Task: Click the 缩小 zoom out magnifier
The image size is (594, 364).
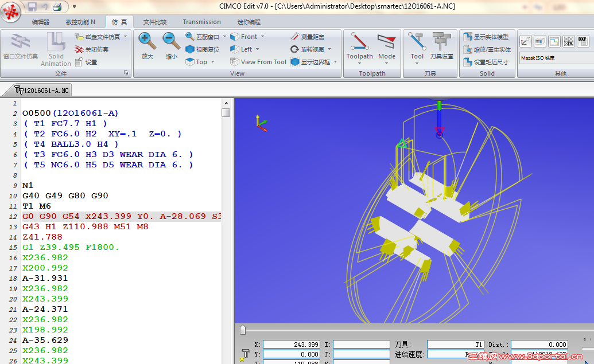Action: coord(172,46)
